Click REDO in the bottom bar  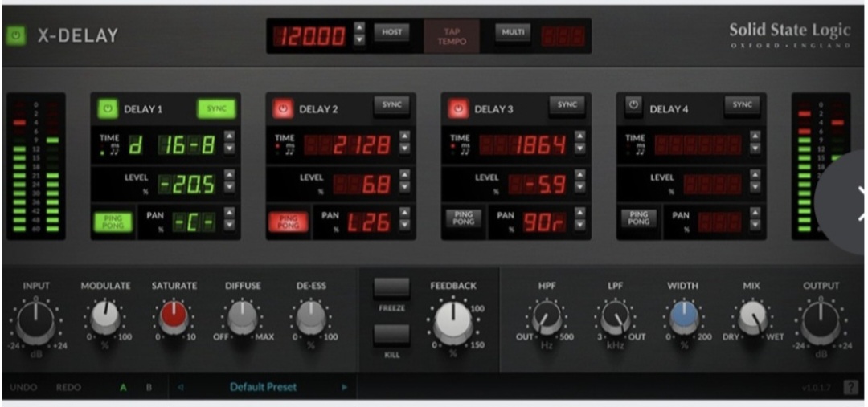68,387
